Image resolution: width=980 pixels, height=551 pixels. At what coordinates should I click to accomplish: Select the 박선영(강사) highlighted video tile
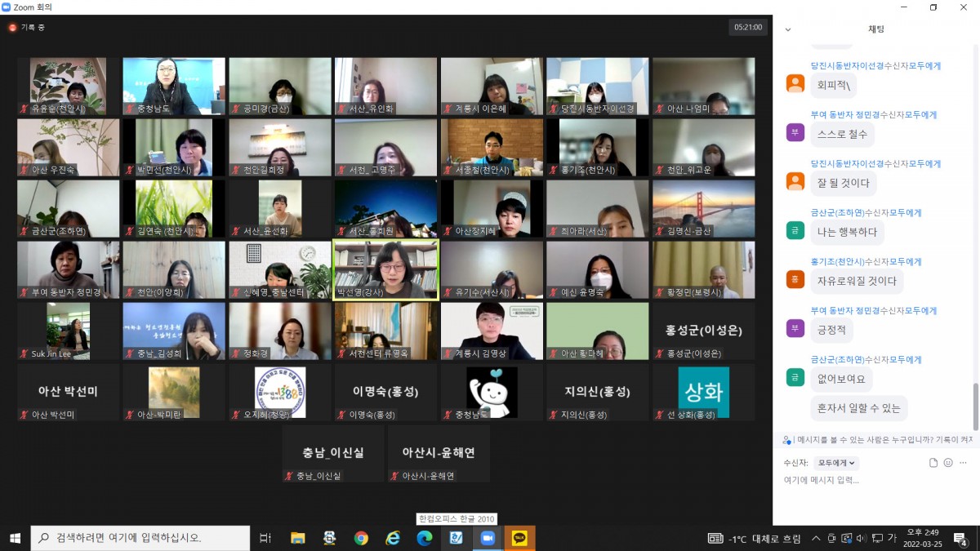[x=385, y=269]
